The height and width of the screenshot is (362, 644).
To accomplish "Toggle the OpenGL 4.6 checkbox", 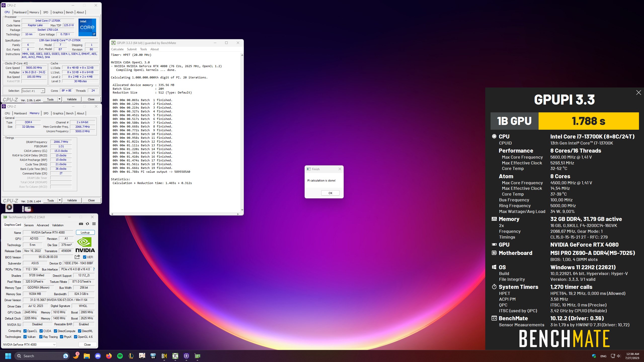I will tap(75, 337).
